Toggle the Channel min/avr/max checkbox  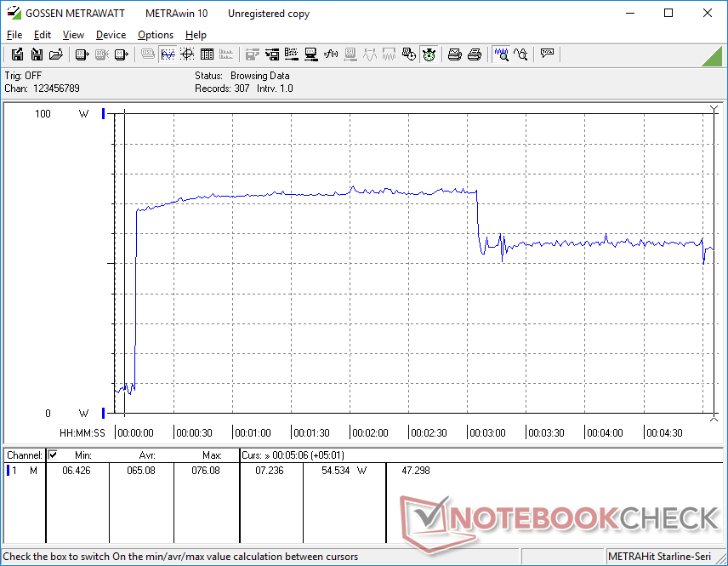[53, 455]
